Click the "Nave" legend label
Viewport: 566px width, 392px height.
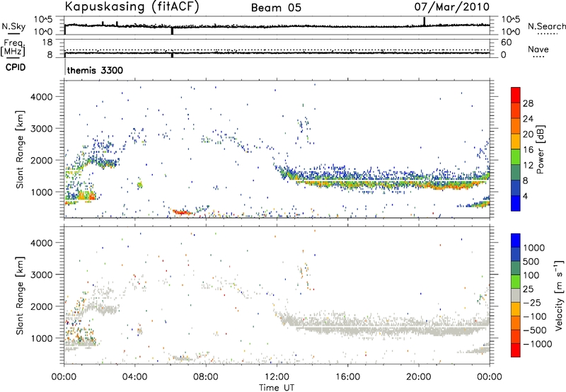pyautogui.click(x=538, y=49)
